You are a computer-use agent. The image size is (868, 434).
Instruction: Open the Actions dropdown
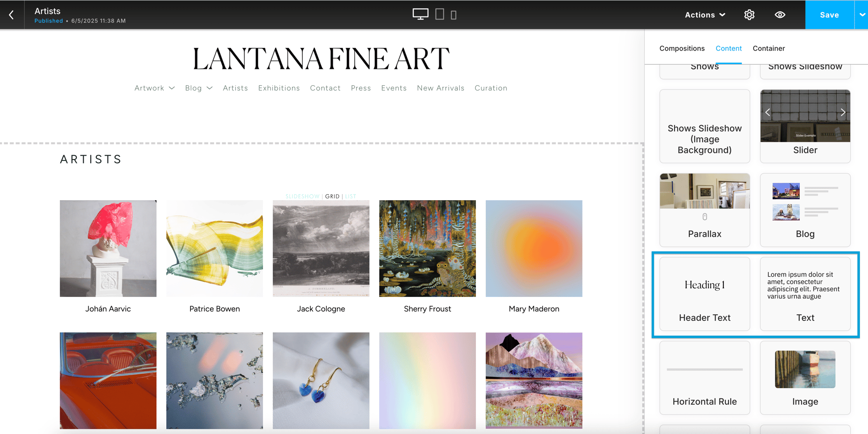coord(705,15)
